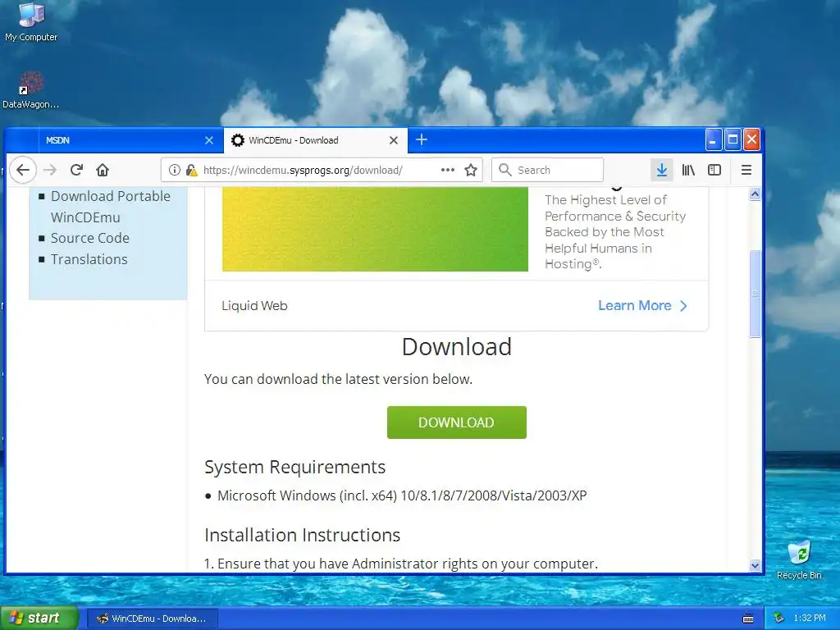Click Learn More in the ad
840x630 pixels.
click(x=642, y=305)
